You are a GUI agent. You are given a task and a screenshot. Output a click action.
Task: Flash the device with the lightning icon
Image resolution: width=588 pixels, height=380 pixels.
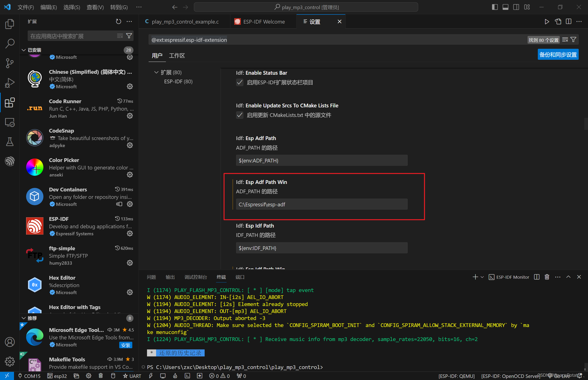point(151,376)
